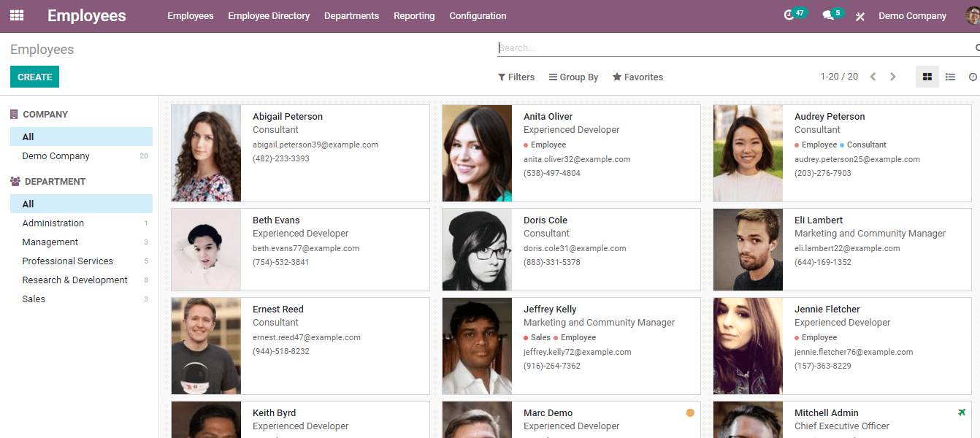Open the Configuration menu

[x=478, y=16]
